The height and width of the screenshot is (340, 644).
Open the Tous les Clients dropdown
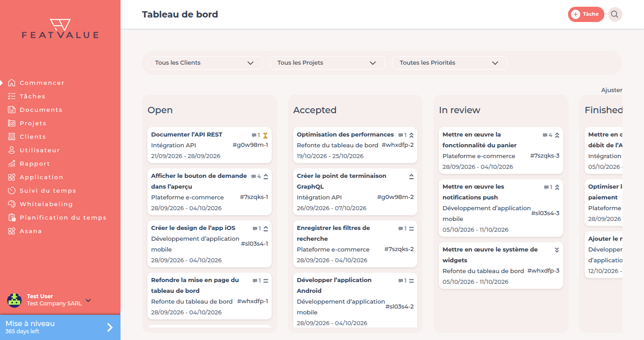(x=205, y=63)
